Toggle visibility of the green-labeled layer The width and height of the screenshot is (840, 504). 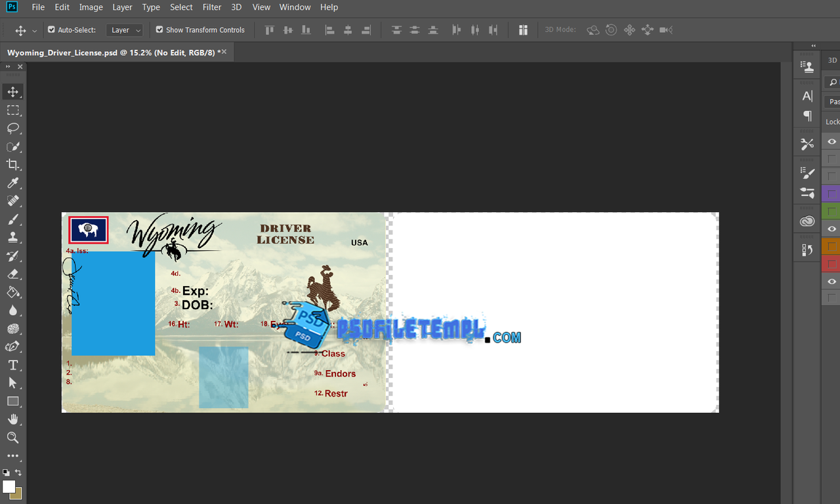coord(831,211)
